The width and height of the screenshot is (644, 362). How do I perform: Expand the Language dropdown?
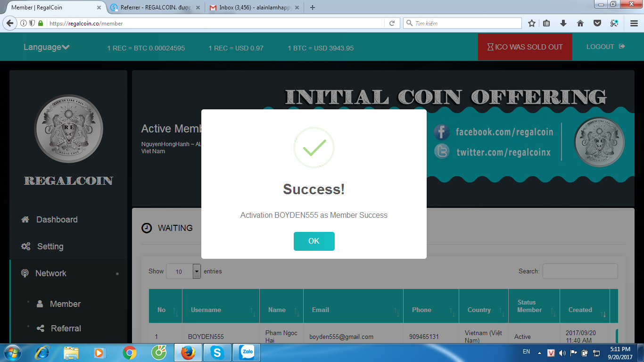47,47
